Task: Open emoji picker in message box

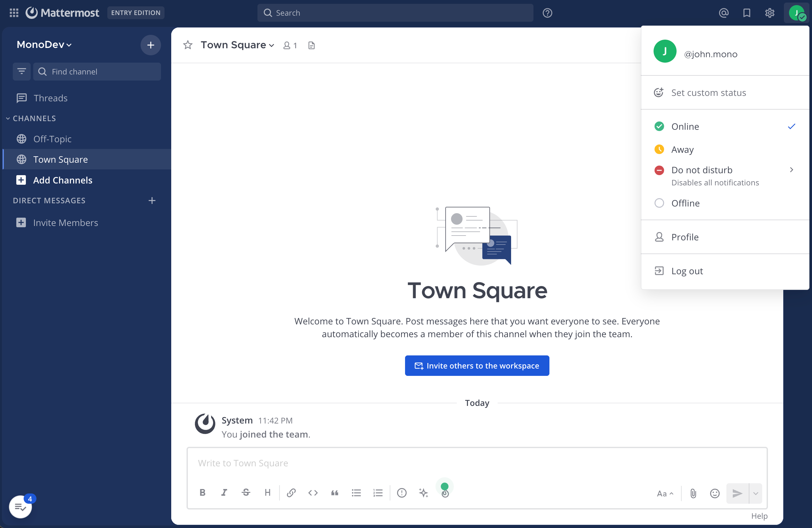Action: tap(715, 493)
